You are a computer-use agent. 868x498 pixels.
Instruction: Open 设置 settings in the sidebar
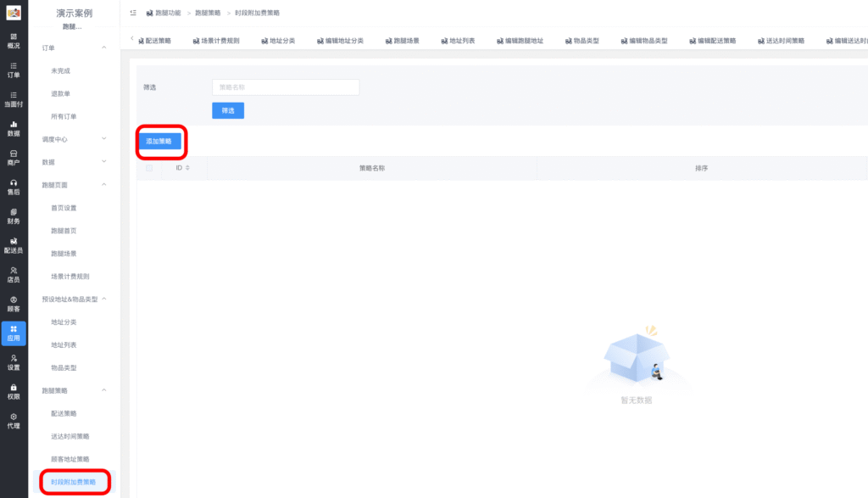(14, 362)
